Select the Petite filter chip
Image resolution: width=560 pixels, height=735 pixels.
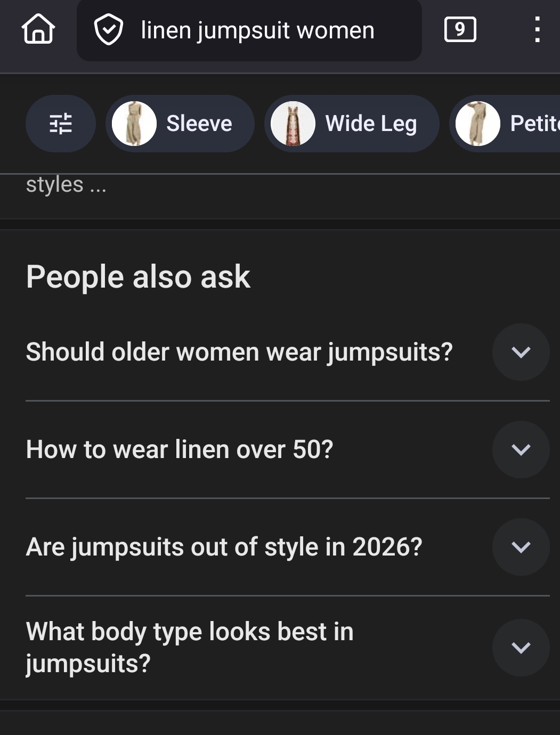505,124
